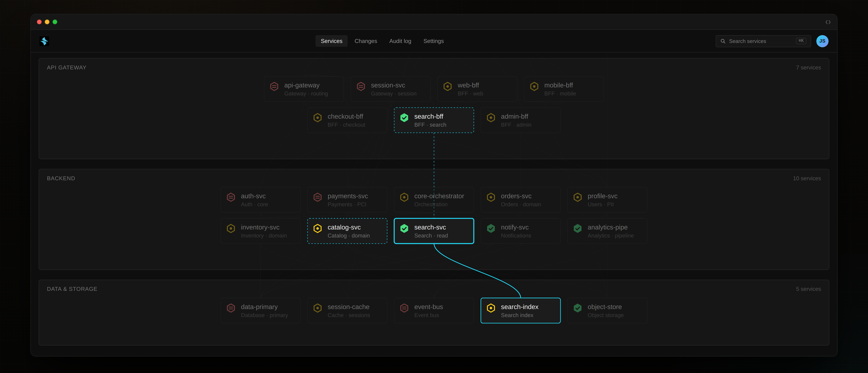Open the payments-svc service name
The image size is (868, 373).
347,196
